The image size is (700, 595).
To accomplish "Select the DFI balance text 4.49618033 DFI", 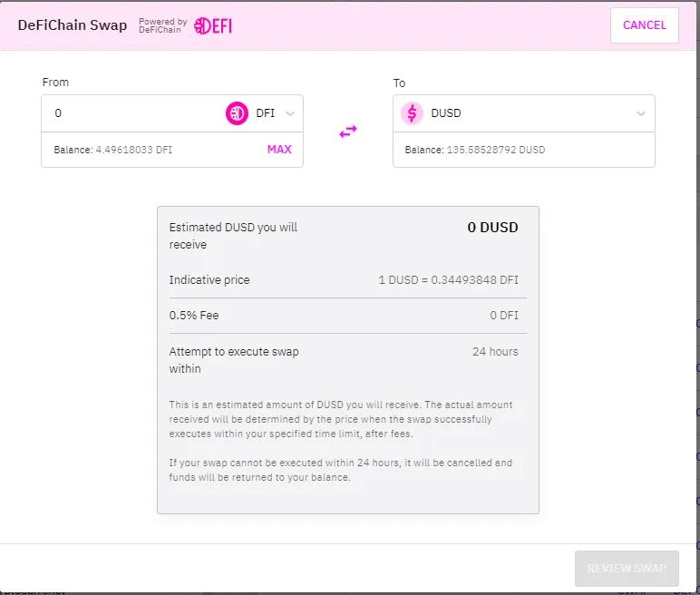I will (133, 150).
